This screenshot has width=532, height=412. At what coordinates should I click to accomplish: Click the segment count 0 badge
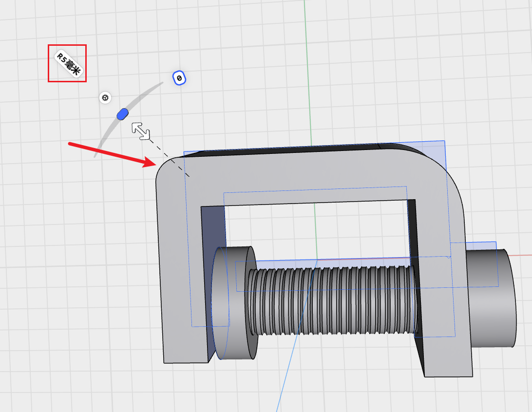click(x=179, y=78)
